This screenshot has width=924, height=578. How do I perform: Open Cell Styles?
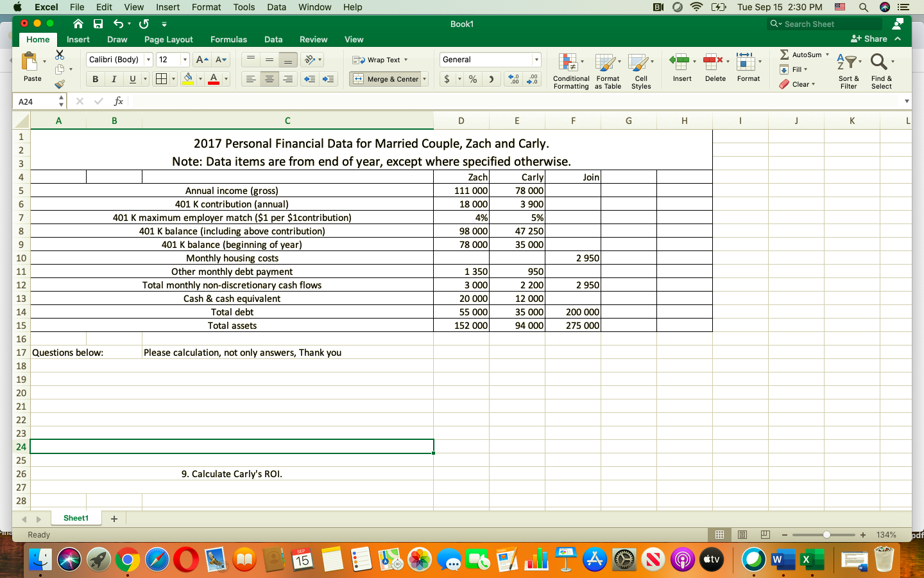[x=640, y=71]
